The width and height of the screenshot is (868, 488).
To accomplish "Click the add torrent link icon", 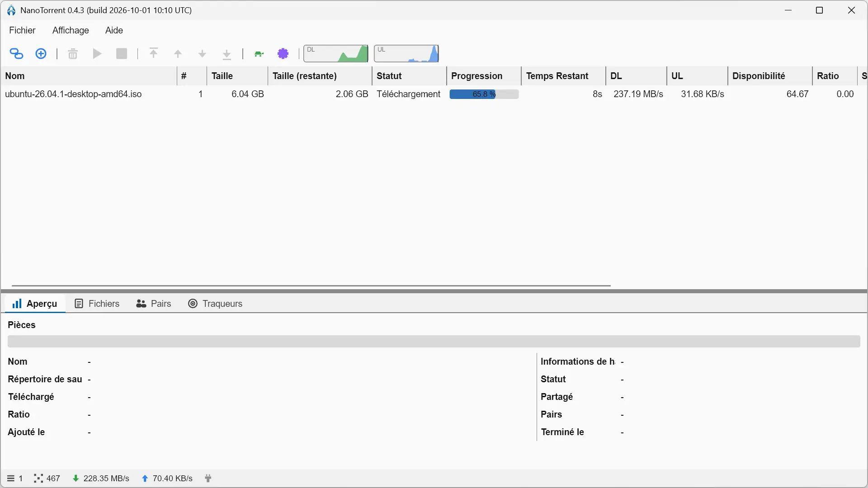I will (x=16, y=54).
